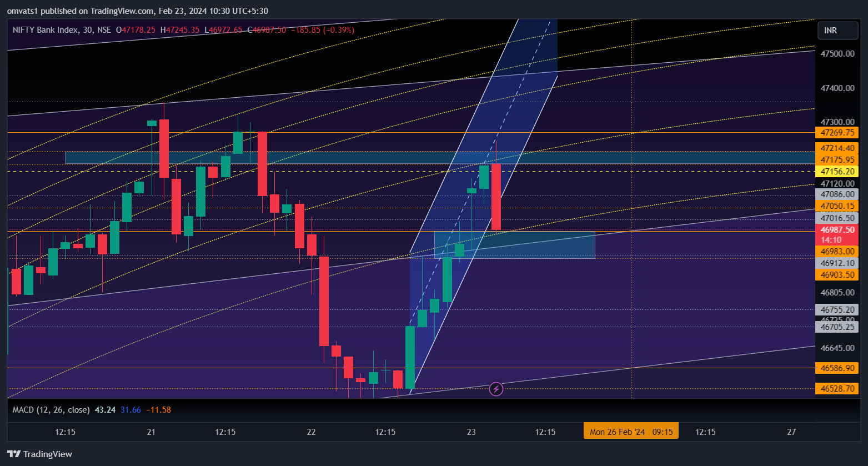Click the 46983.00 orange price label
868x466 pixels.
point(837,252)
